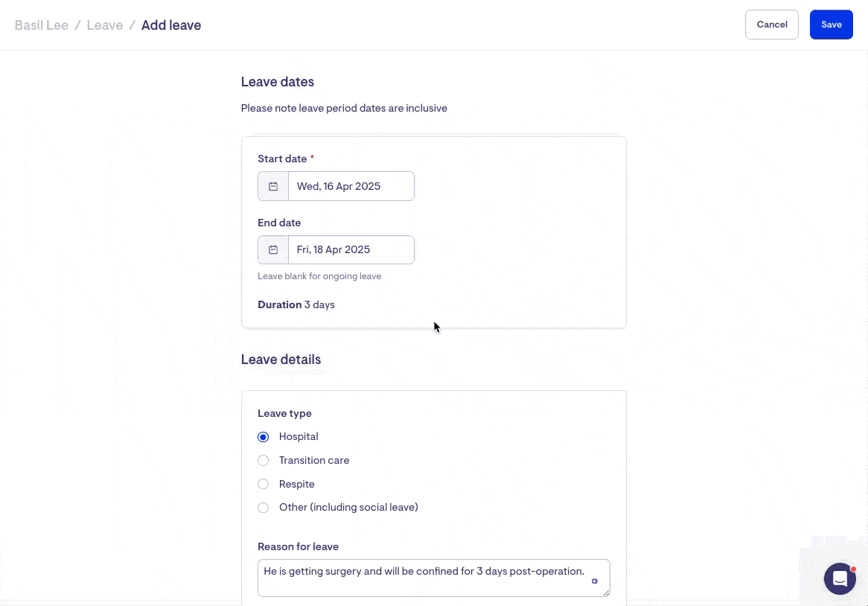Viewport: 868px width, 606px height.
Task: Click the 'End date' label
Action: click(279, 223)
